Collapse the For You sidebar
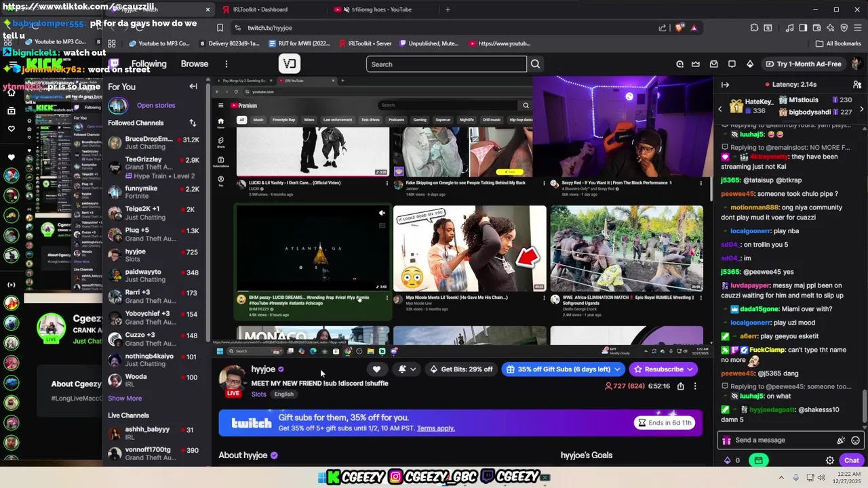This screenshot has width=868, height=488. (x=193, y=86)
